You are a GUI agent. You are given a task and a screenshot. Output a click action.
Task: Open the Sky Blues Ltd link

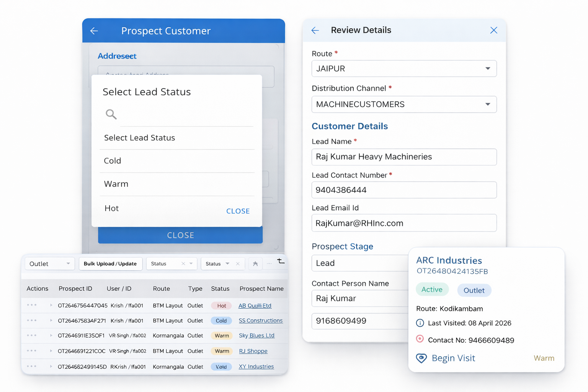point(256,335)
